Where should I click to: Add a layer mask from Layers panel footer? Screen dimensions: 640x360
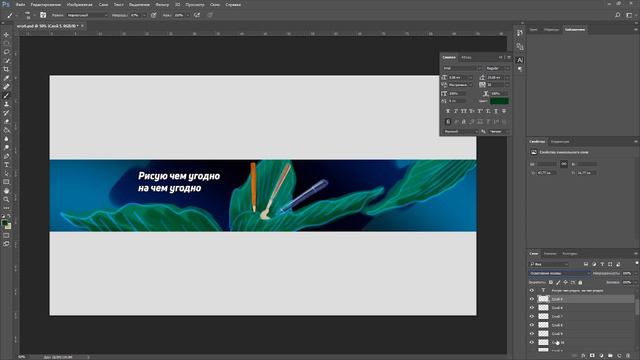(592, 356)
